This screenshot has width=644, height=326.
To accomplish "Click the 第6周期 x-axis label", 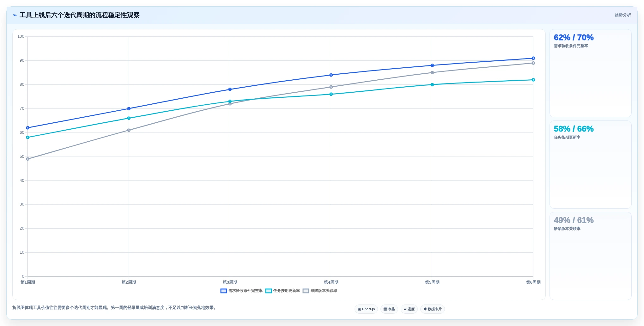I will [x=533, y=282].
